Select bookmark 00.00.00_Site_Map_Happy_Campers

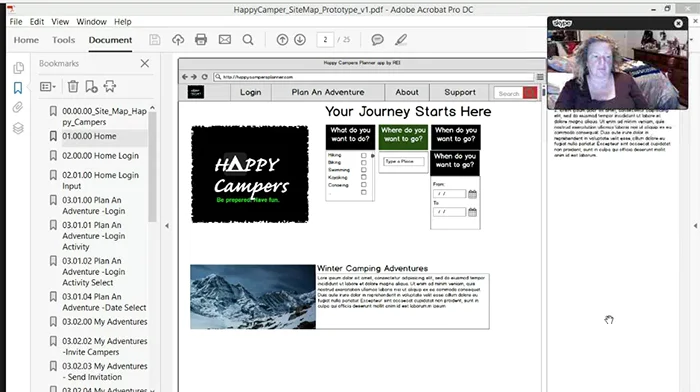104,116
